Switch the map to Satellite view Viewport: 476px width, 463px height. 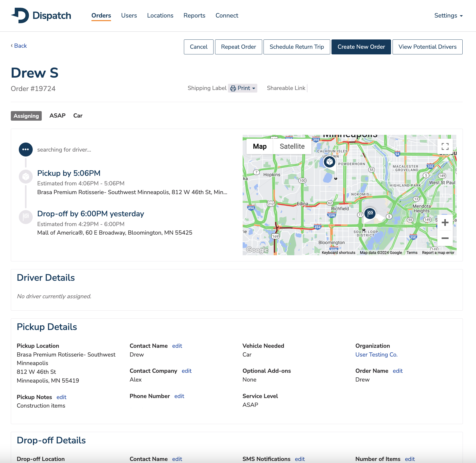(x=292, y=146)
